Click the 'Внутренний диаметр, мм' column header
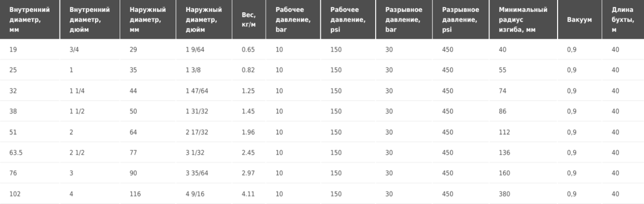Viewport: 644px width, 204px height. tap(30, 20)
